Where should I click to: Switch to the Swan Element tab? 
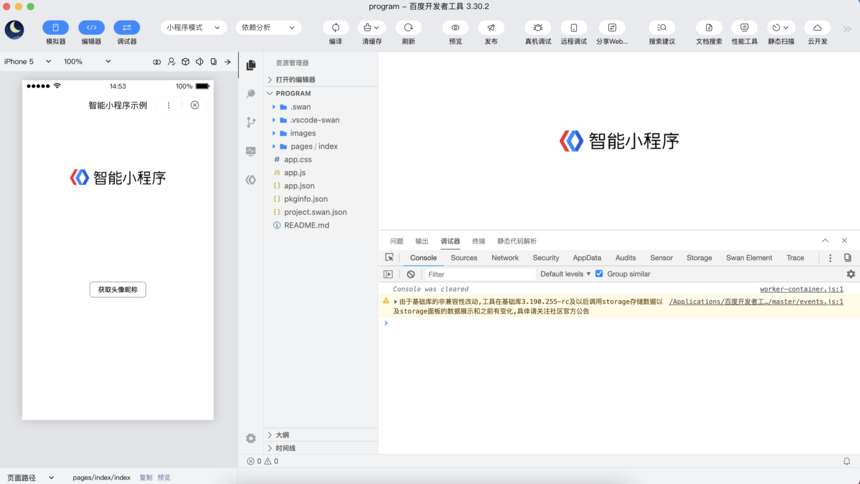[x=749, y=257]
